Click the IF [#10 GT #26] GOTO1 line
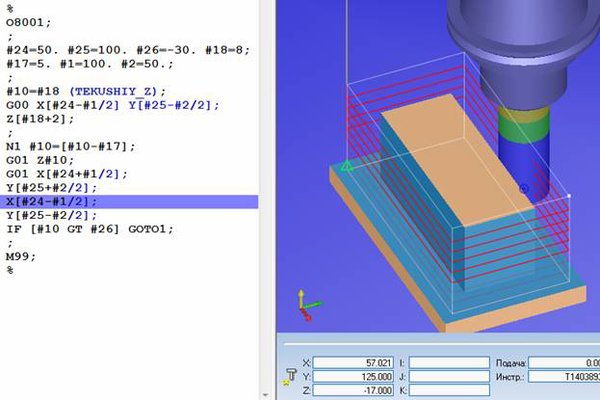This screenshot has height=400, width=600. (90, 229)
